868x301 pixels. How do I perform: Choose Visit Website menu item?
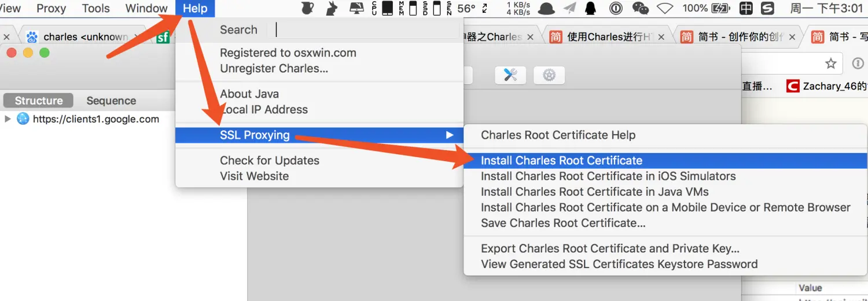point(319,176)
